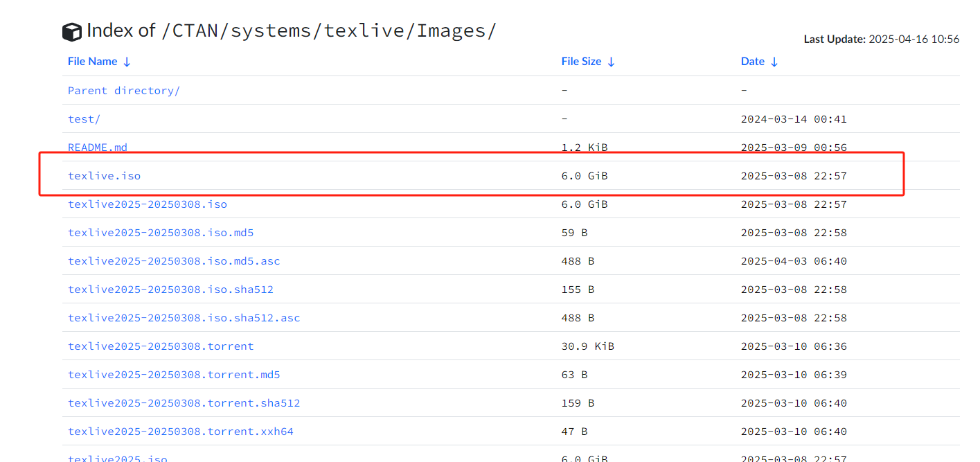This screenshot has height=462, width=980.
Task: Open texlive2025-20250308.torrent.md5 link
Action: point(174,375)
